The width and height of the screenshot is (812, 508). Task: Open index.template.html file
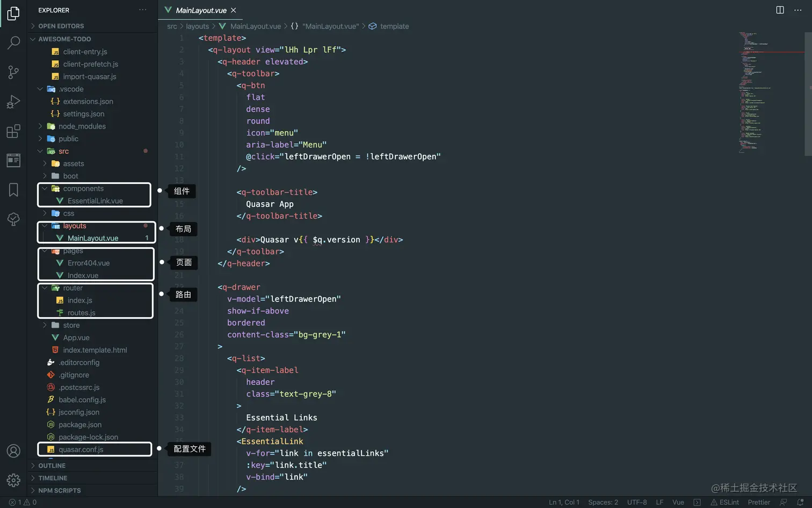92,350
